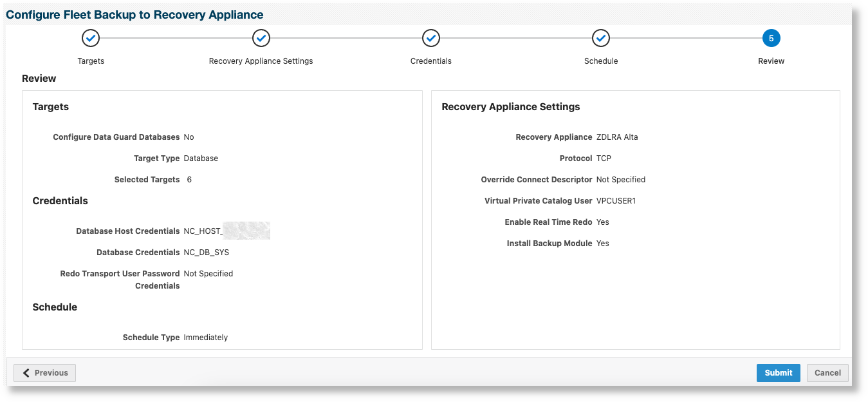Click the Protocol label
Viewport: 868px width, 402px height.
pos(576,158)
